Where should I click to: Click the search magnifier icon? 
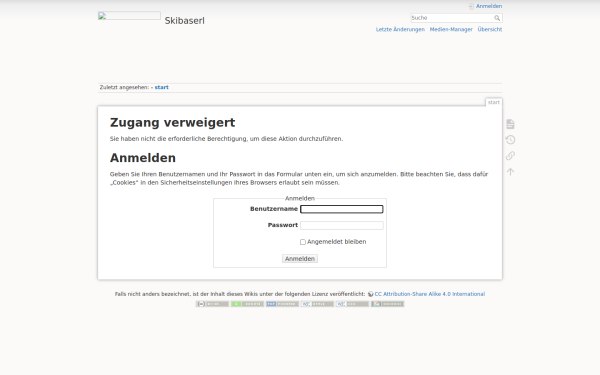[x=497, y=18]
